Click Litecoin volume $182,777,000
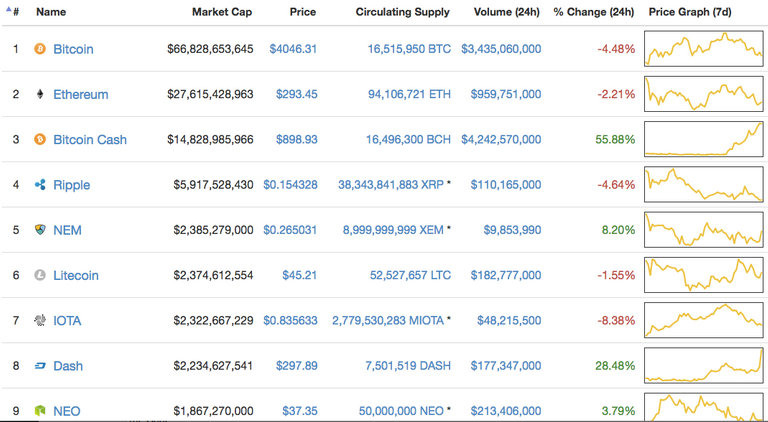The width and height of the screenshot is (768, 422). (505, 275)
